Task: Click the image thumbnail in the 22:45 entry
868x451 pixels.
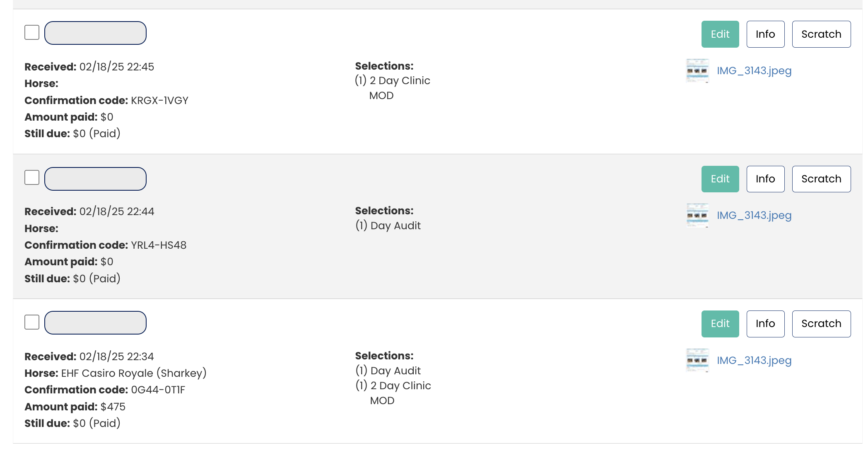Action: point(697,71)
